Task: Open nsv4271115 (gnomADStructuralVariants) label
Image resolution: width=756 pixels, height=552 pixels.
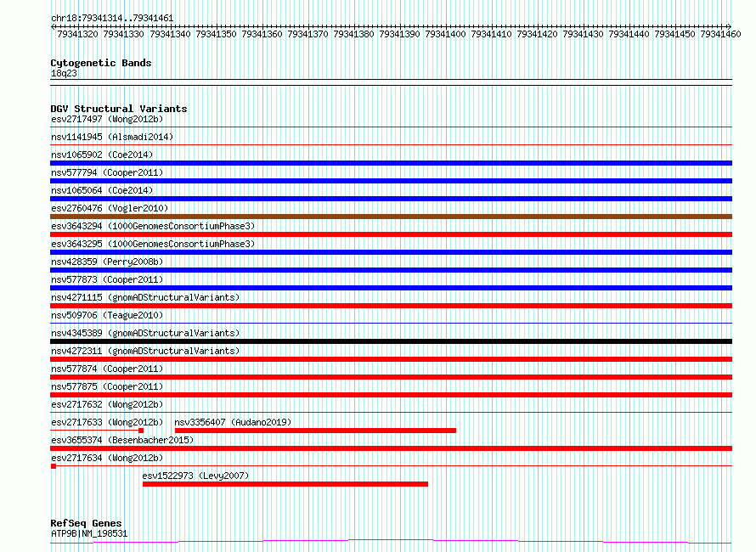Action: tap(145, 297)
